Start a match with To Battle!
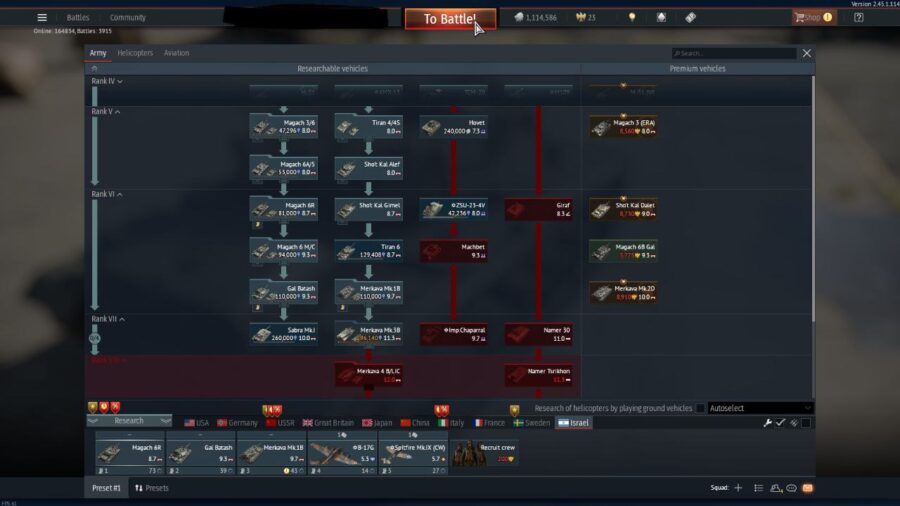This screenshot has width=900, height=506. tap(450, 19)
